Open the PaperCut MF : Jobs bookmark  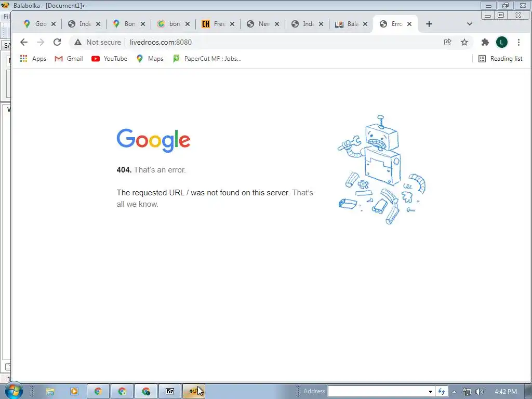tap(207, 59)
